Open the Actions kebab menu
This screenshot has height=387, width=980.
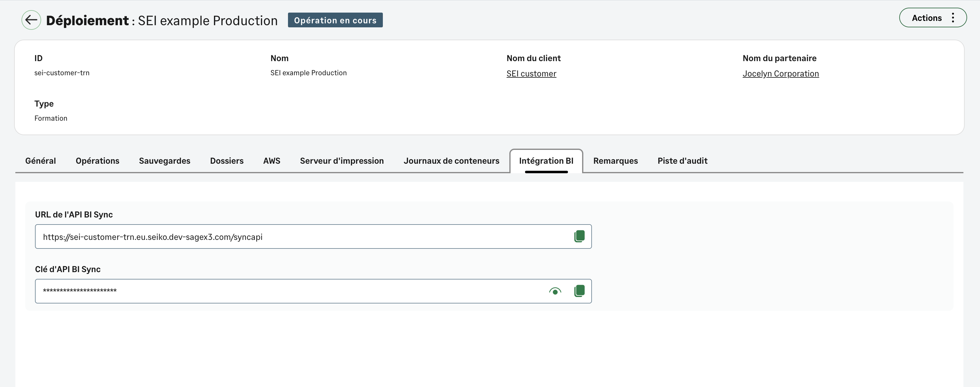[953, 18]
